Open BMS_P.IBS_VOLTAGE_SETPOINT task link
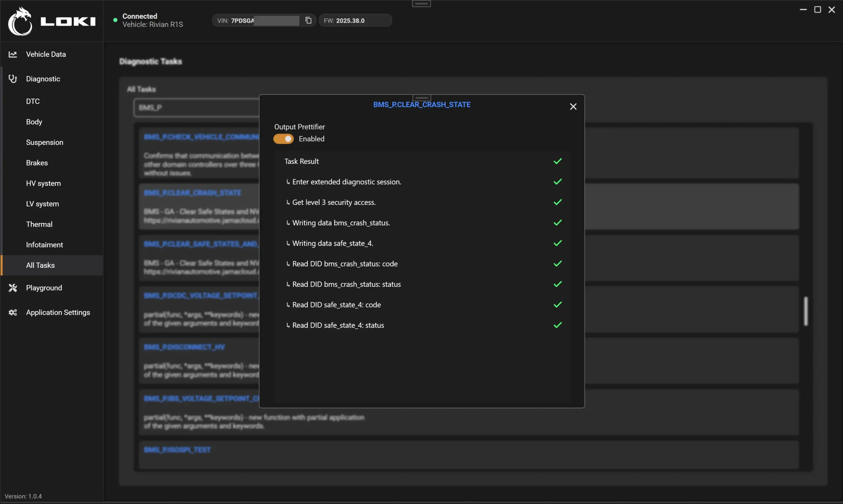This screenshot has width=843, height=504. pyautogui.click(x=201, y=398)
